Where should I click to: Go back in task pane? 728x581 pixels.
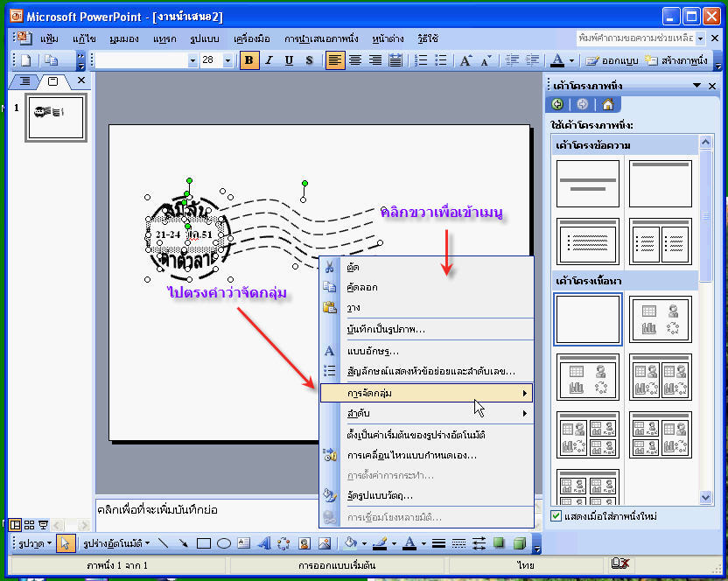click(x=557, y=104)
